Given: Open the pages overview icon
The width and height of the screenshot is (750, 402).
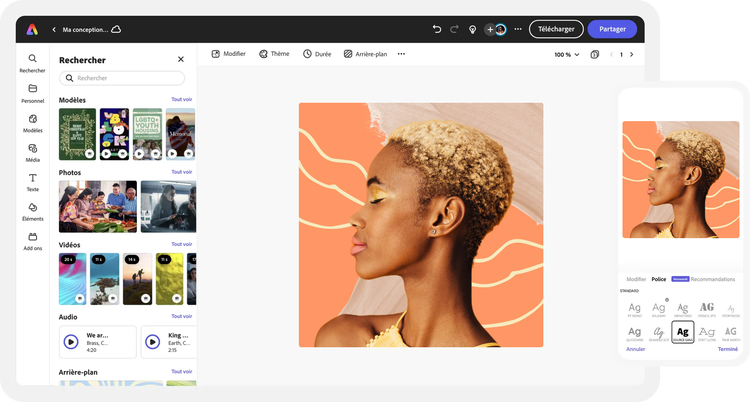Looking at the screenshot, I should click(x=595, y=54).
